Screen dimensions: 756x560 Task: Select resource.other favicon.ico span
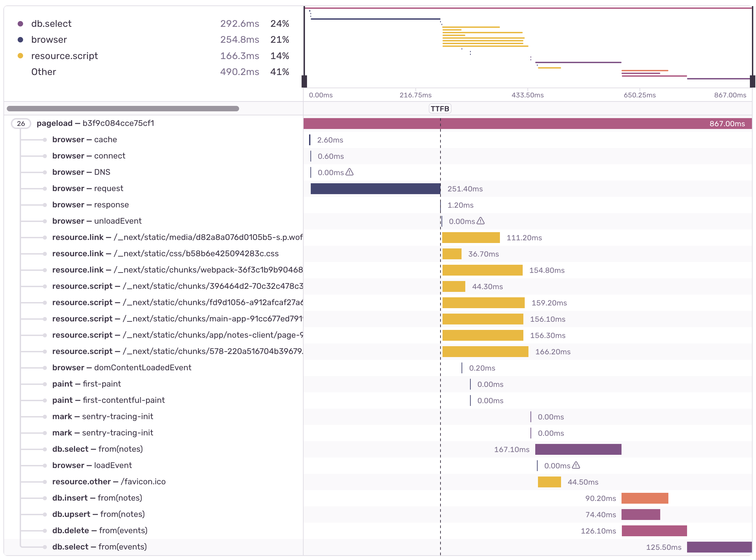(109, 482)
